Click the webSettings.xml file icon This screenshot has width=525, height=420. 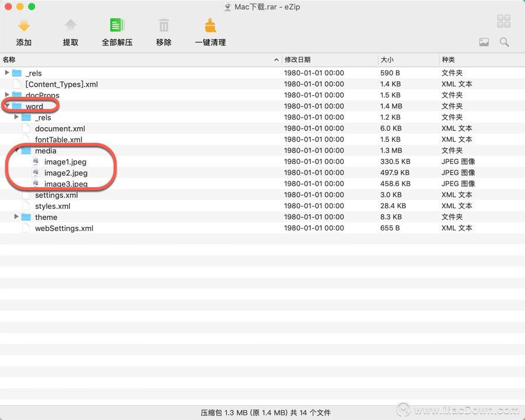pos(26,228)
